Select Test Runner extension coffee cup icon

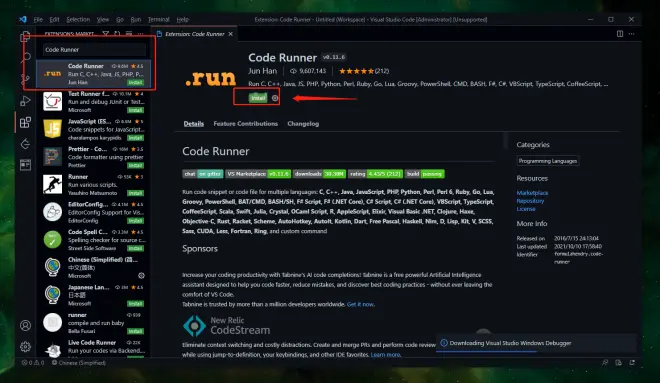pos(53,101)
